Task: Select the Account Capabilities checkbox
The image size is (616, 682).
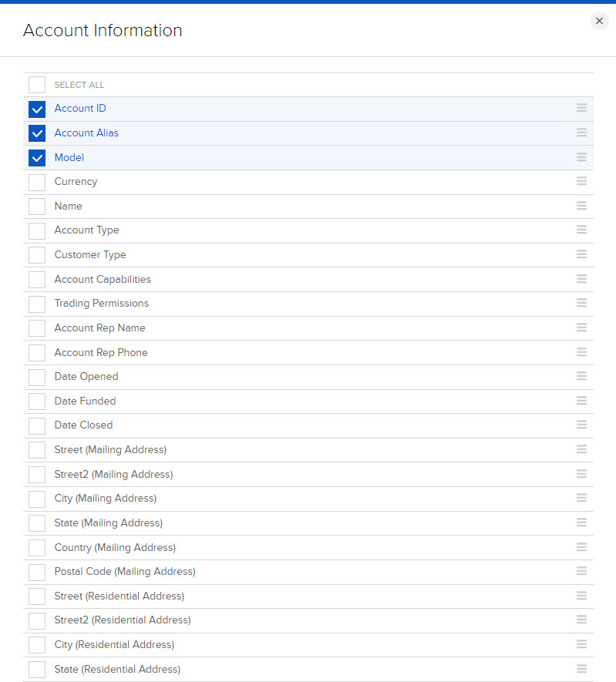Action: pyautogui.click(x=36, y=279)
